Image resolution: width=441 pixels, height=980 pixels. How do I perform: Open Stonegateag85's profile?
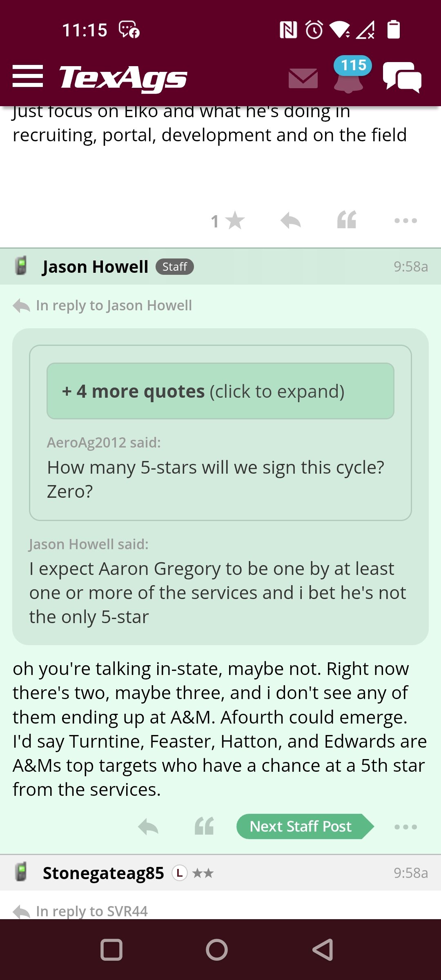coord(103,873)
